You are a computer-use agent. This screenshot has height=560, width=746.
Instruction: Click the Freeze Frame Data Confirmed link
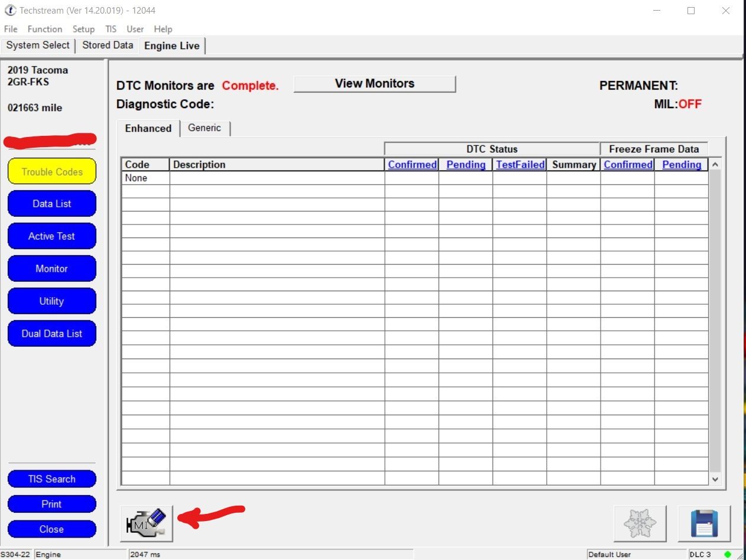click(x=628, y=165)
